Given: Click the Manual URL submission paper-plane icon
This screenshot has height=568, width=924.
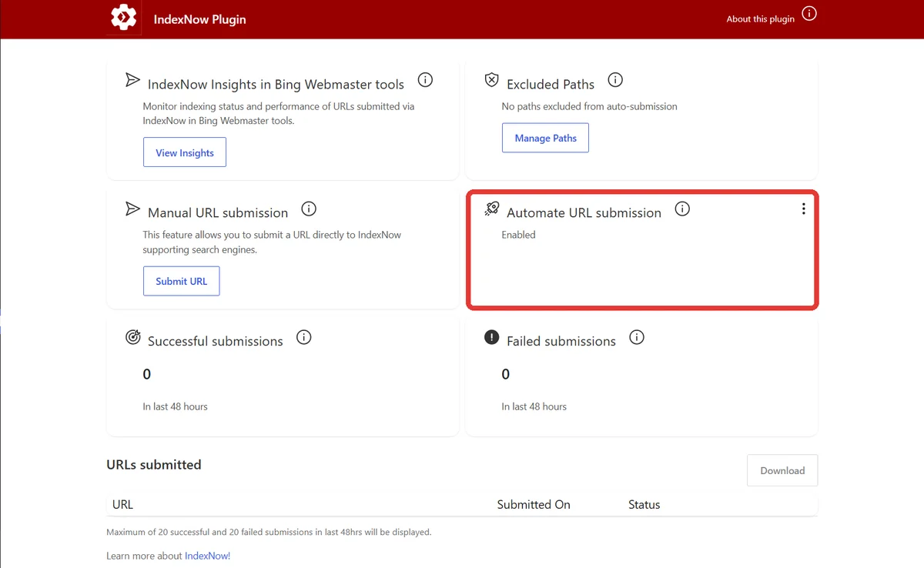Looking at the screenshot, I should 132,209.
